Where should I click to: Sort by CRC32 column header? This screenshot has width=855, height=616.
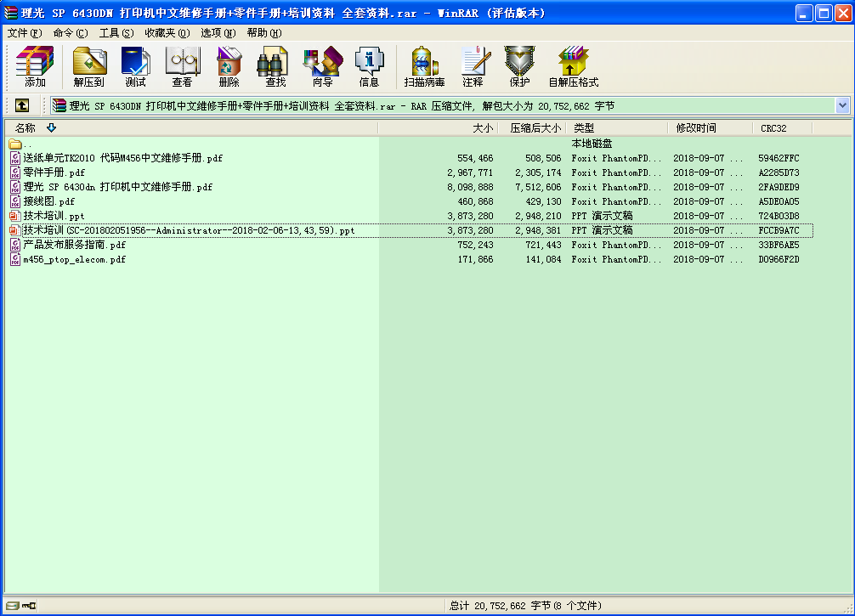click(x=783, y=128)
